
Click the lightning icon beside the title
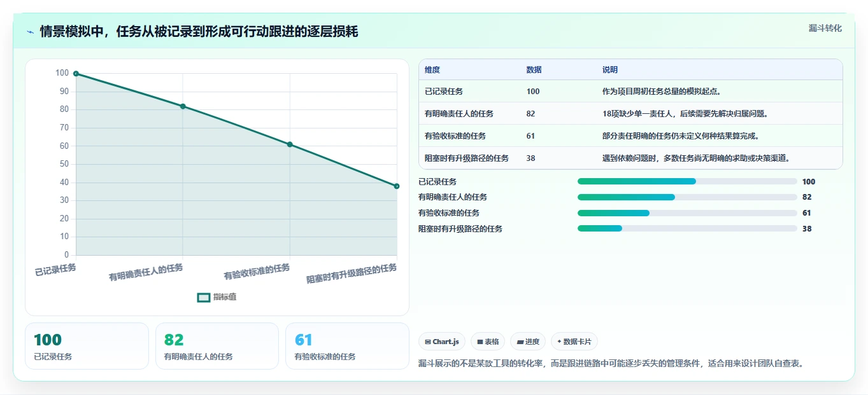point(31,32)
